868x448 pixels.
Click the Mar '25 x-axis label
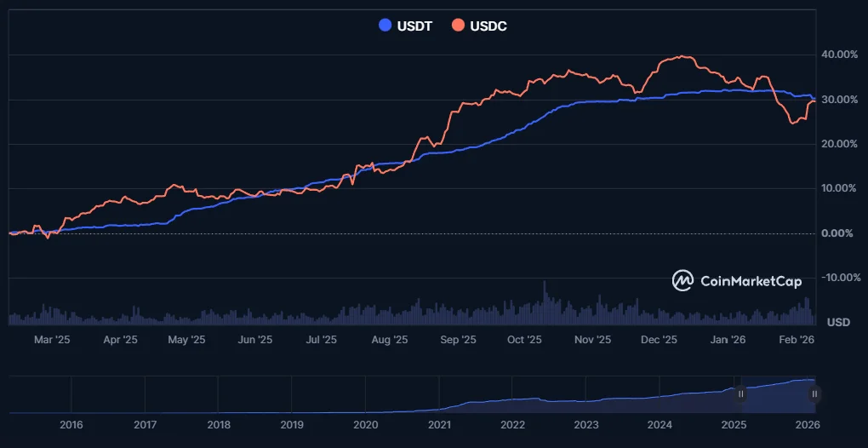click(52, 339)
